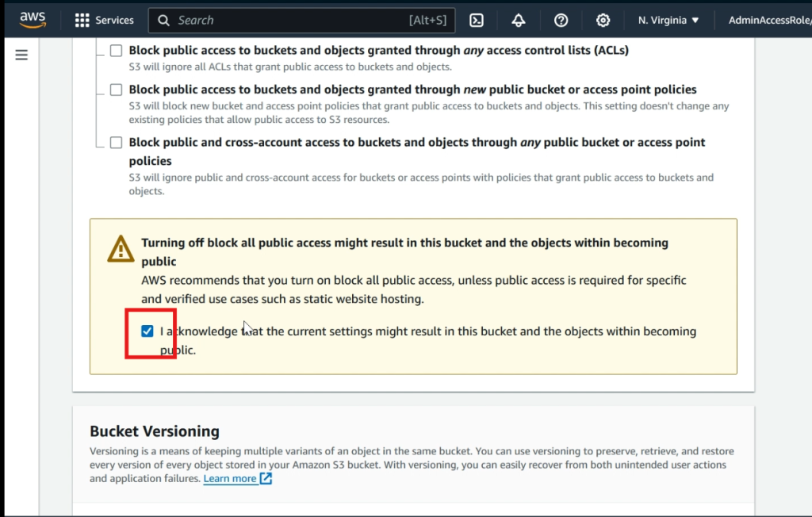Enable block public access through any ACLs
The height and width of the screenshot is (517, 812).
(x=117, y=51)
